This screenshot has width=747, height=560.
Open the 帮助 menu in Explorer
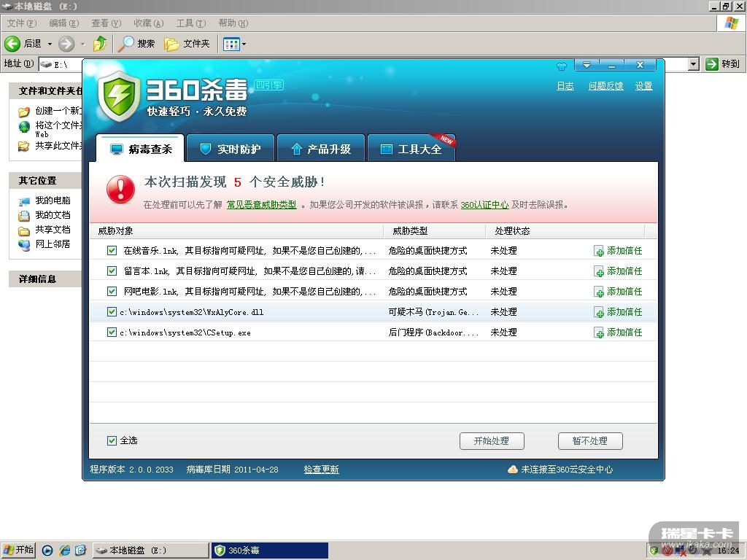[233, 23]
